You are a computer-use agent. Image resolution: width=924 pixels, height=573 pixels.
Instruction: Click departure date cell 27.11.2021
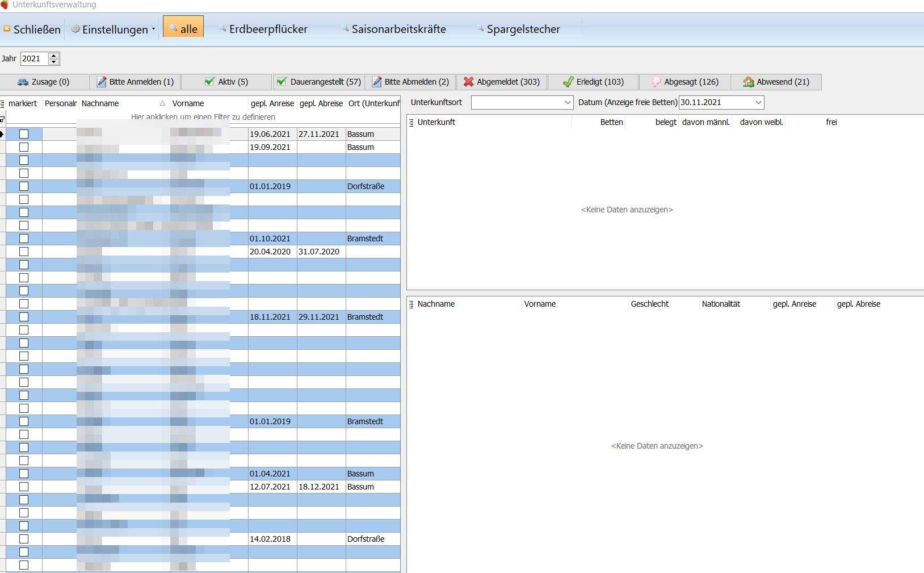[321, 134]
